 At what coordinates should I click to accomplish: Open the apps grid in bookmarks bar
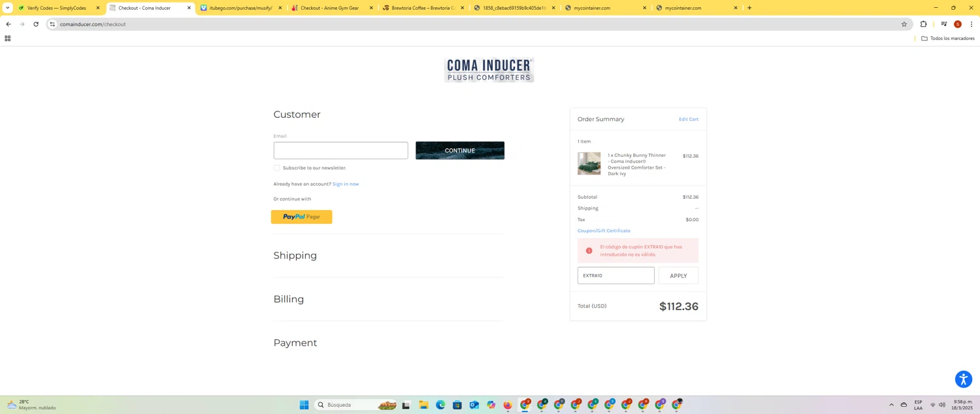[x=8, y=39]
